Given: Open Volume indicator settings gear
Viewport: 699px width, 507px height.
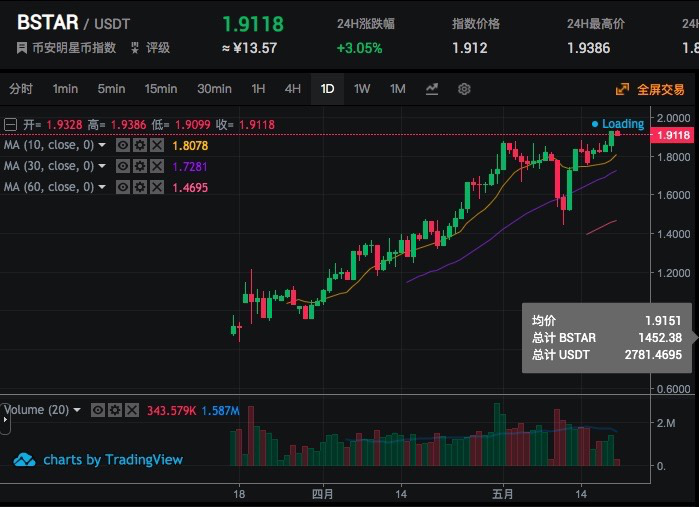Looking at the screenshot, I should (x=115, y=410).
